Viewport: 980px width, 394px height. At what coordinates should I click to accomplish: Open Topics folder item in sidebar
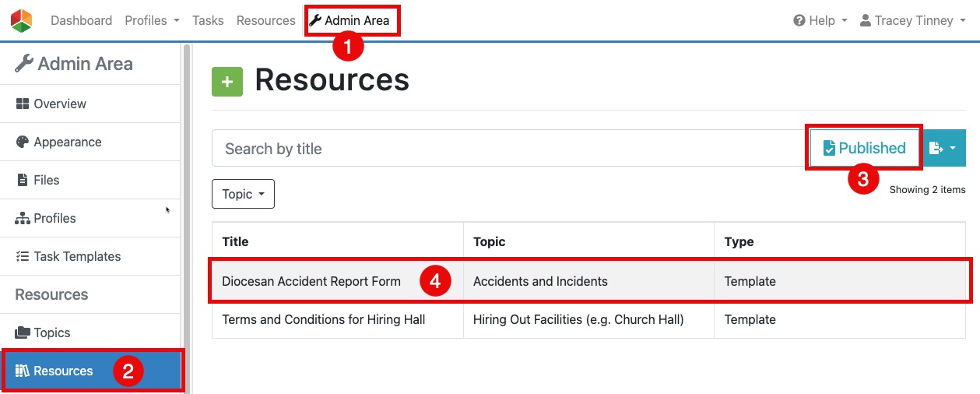point(52,332)
